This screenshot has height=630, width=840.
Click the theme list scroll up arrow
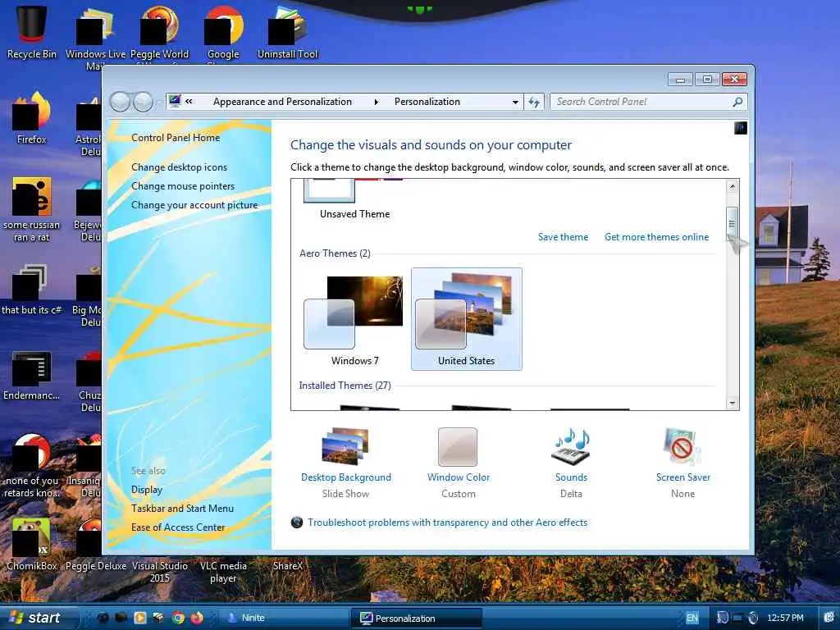(733, 186)
